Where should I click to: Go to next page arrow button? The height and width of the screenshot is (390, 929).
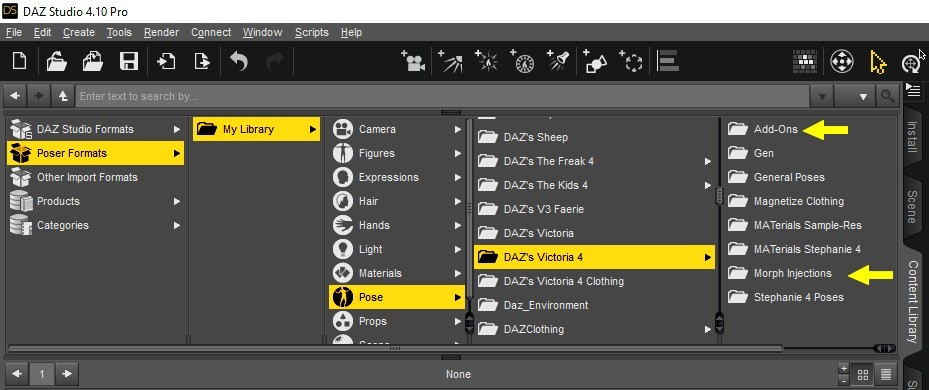[x=67, y=373]
